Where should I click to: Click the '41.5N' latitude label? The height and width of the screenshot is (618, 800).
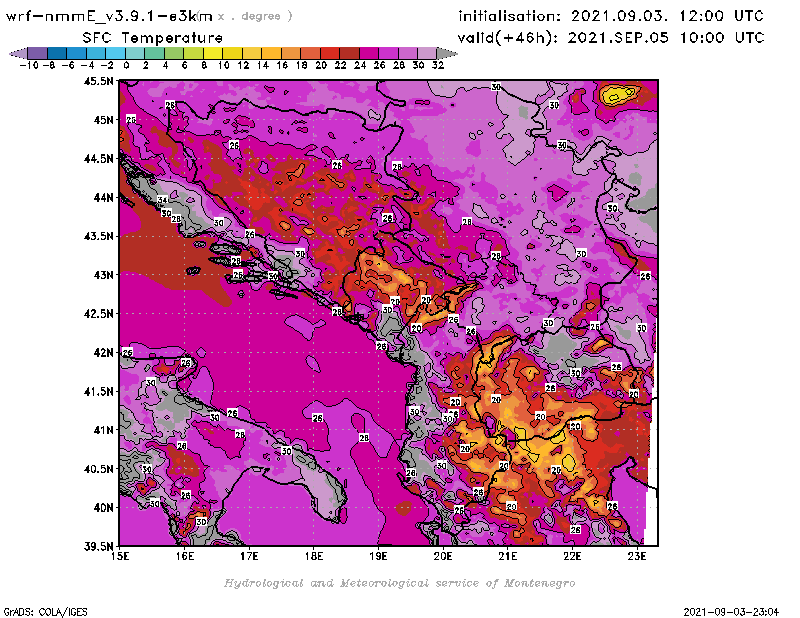pyautogui.click(x=98, y=391)
